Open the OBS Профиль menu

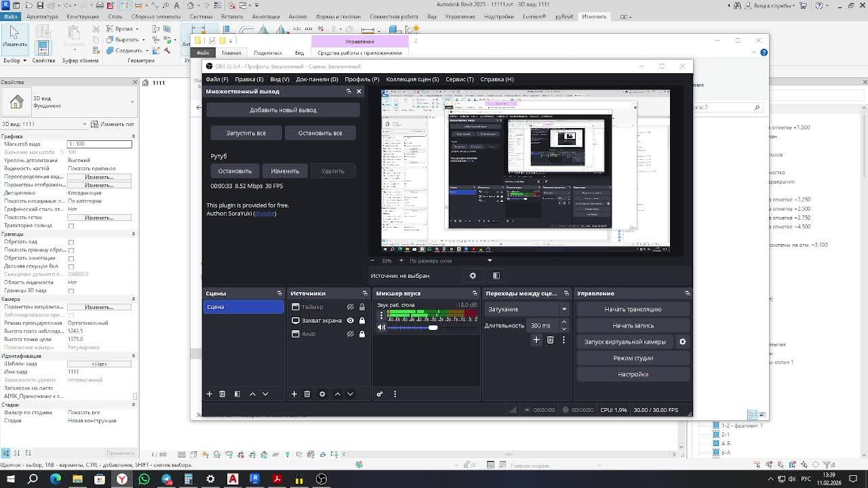pyautogui.click(x=361, y=79)
